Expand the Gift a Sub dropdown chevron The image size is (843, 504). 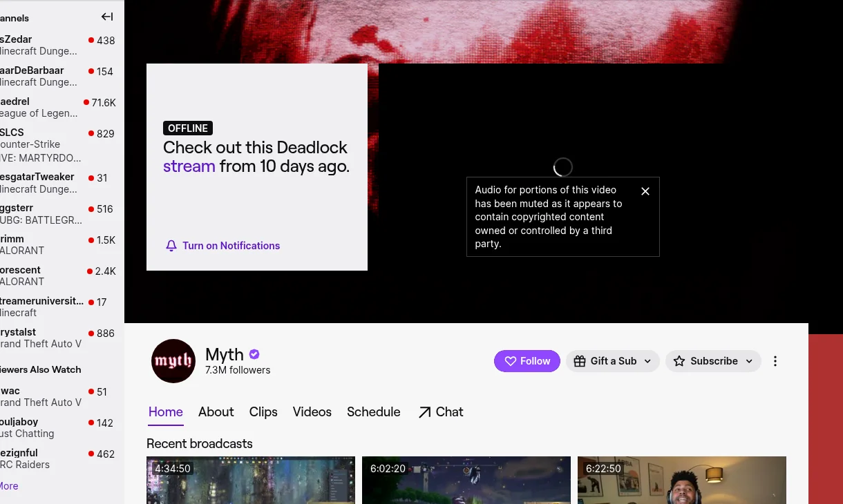pos(647,361)
